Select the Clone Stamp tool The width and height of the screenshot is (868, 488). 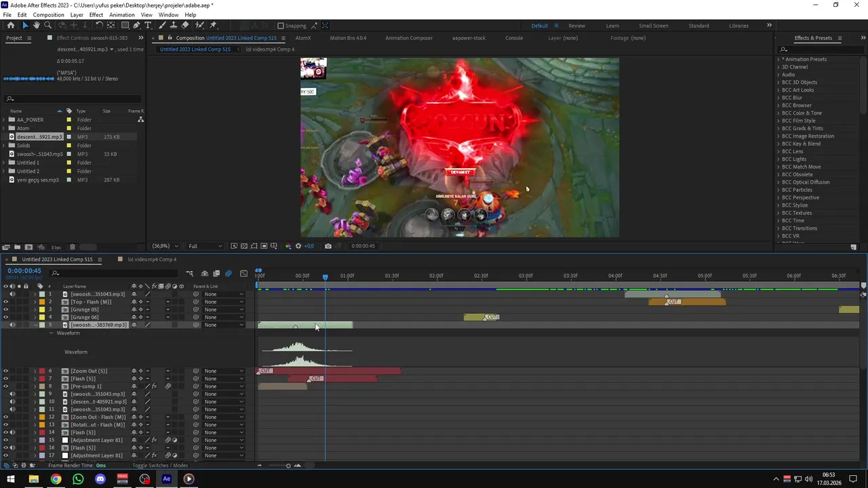[174, 25]
